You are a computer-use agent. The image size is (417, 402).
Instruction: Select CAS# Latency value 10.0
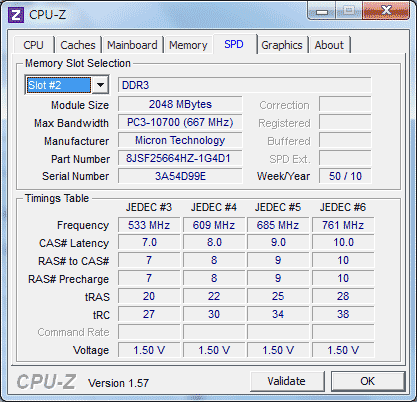tap(343, 242)
